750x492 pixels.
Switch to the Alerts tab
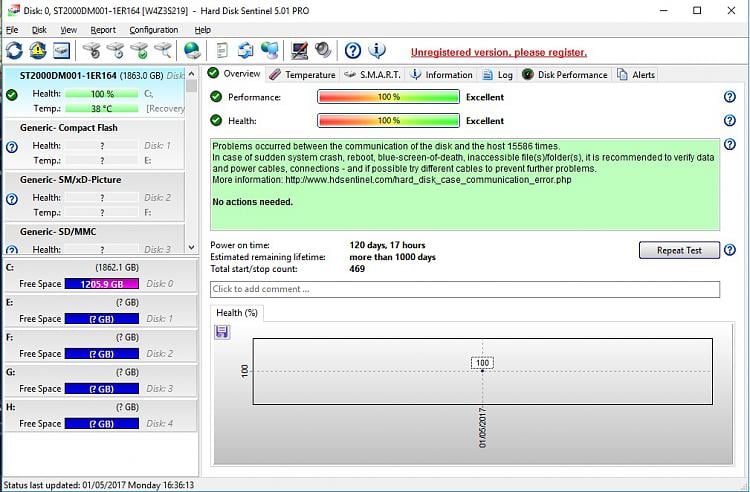(x=636, y=75)
